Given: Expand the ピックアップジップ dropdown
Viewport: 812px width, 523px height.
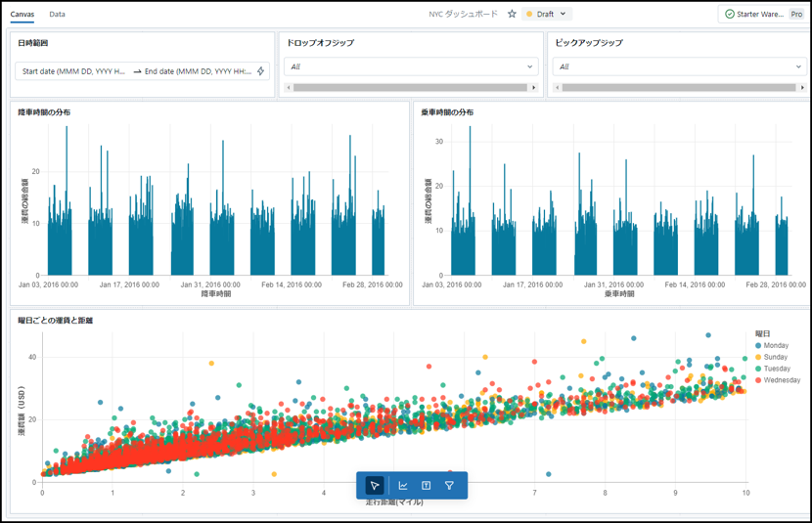Looking at the screenshot, I should (679, 67).
